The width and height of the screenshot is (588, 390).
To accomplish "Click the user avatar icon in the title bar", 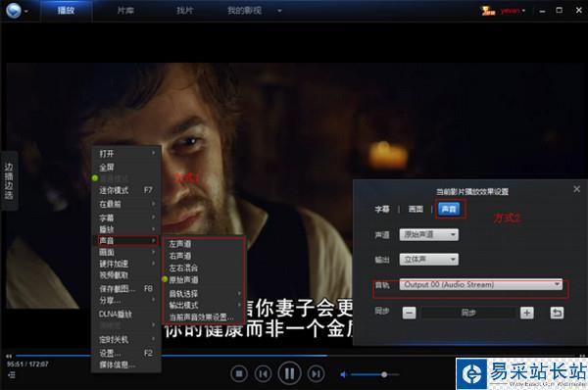I will (x=488, y=11).
